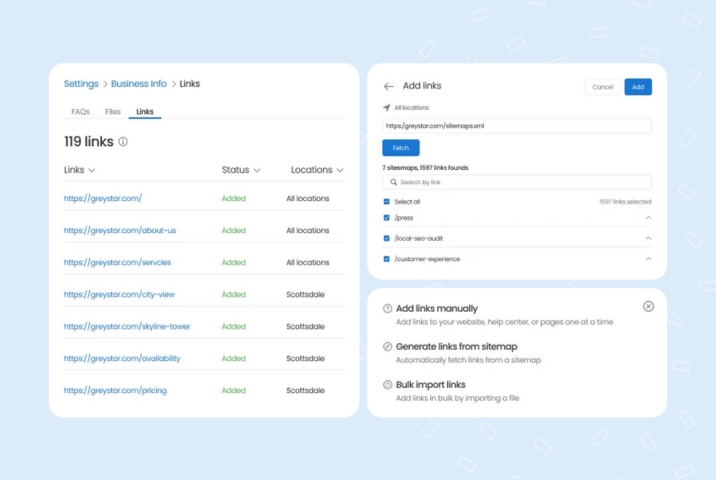Click the magnifier icon in Search by link

tap(393, 182)
